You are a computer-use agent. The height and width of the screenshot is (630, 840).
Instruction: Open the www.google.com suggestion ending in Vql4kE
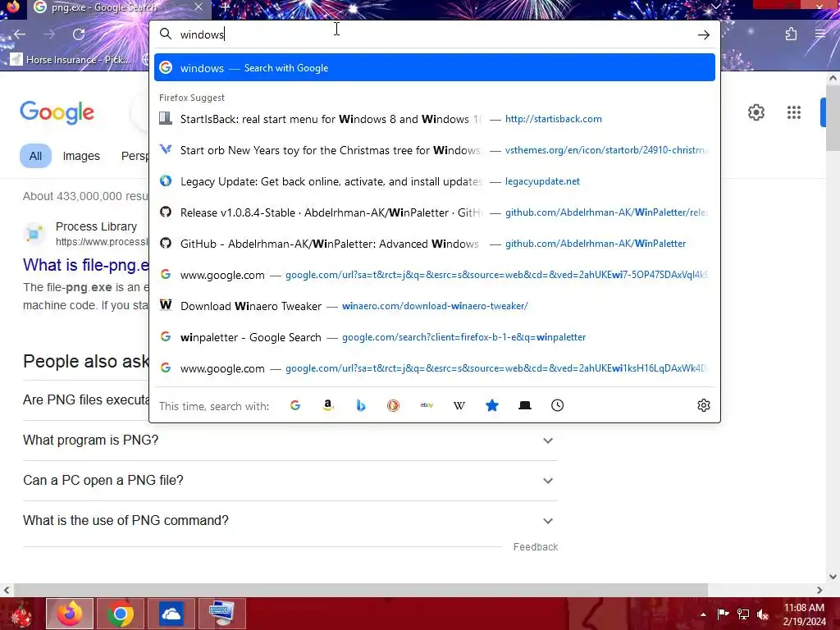pyautogui.click(x=435, y=275)
